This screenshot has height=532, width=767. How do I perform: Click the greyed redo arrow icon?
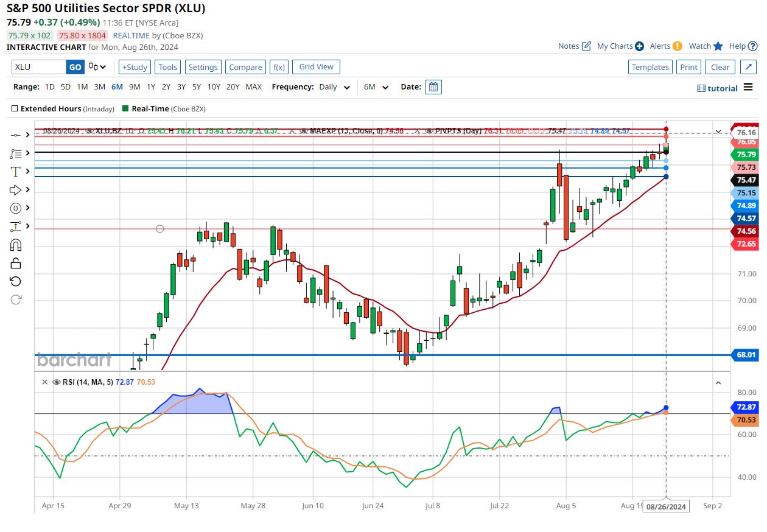tap(16, 299)
